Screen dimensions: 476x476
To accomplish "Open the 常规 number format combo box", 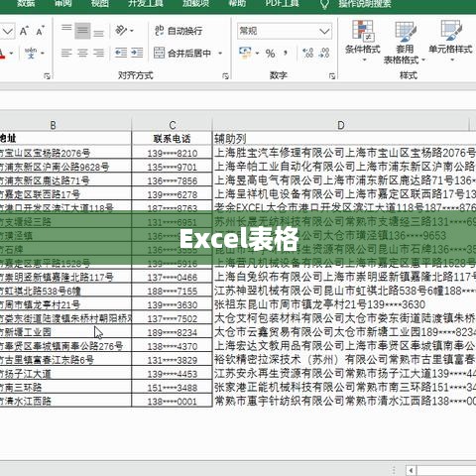I will click(285, 31).
